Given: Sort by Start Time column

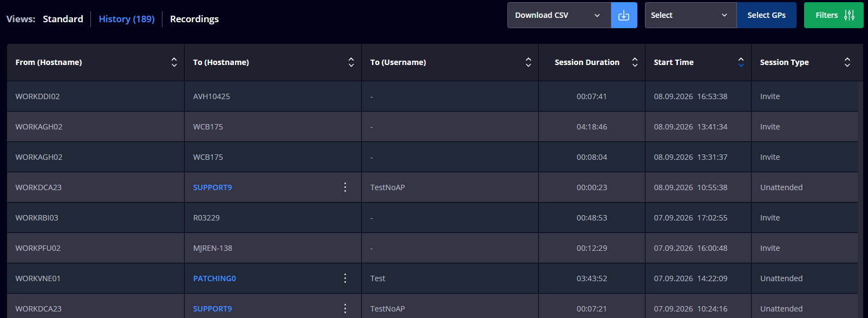Looking at the screenshot, I should [741, 62].
